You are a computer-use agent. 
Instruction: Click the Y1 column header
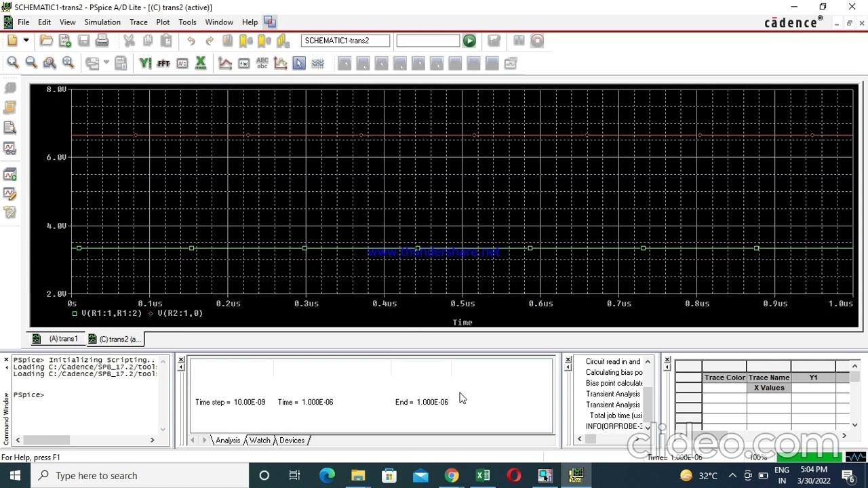(x=813, y=378)
